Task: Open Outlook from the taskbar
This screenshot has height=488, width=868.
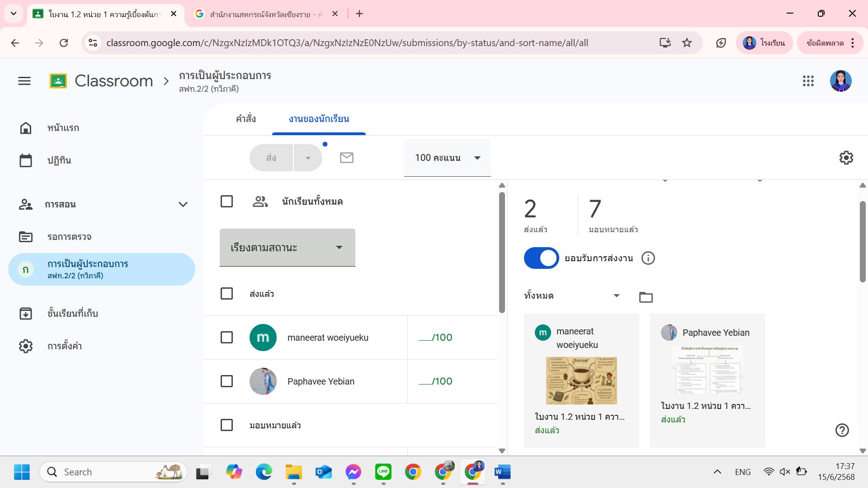Action: [x=324, y=472]
